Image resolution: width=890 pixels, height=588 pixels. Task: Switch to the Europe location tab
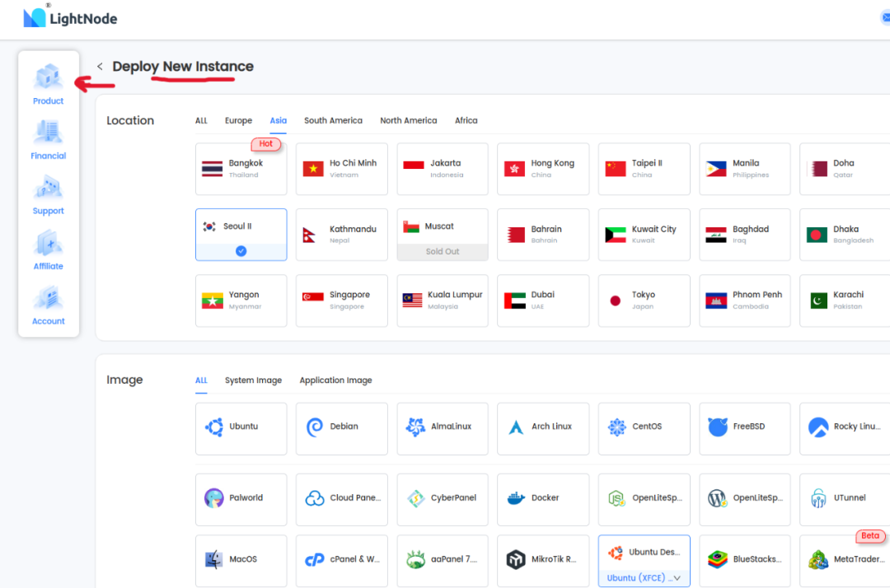pyautogui.click(x=238, y=120)
